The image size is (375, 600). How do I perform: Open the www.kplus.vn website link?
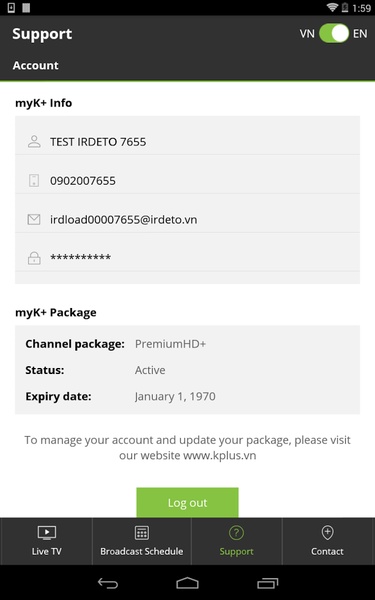220,456
